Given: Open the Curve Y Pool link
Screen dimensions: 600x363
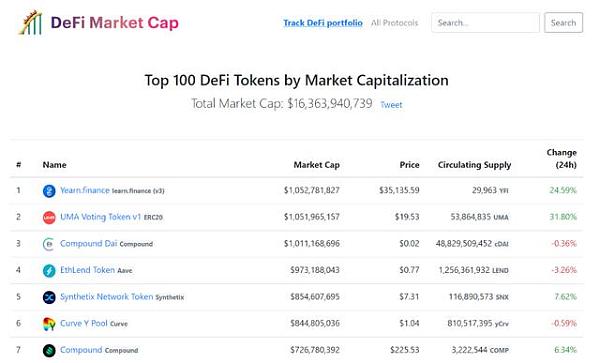Looking at the screenshot, I should tap(84, 323).
